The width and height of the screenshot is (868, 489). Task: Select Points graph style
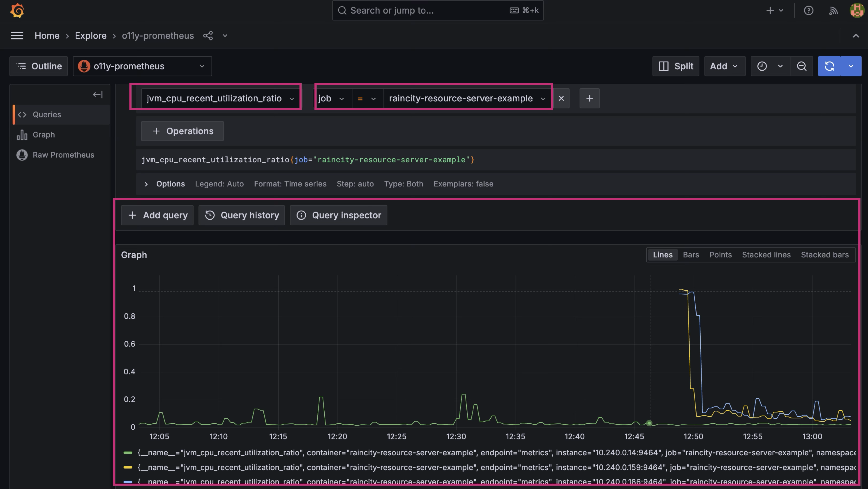[720, 255]
